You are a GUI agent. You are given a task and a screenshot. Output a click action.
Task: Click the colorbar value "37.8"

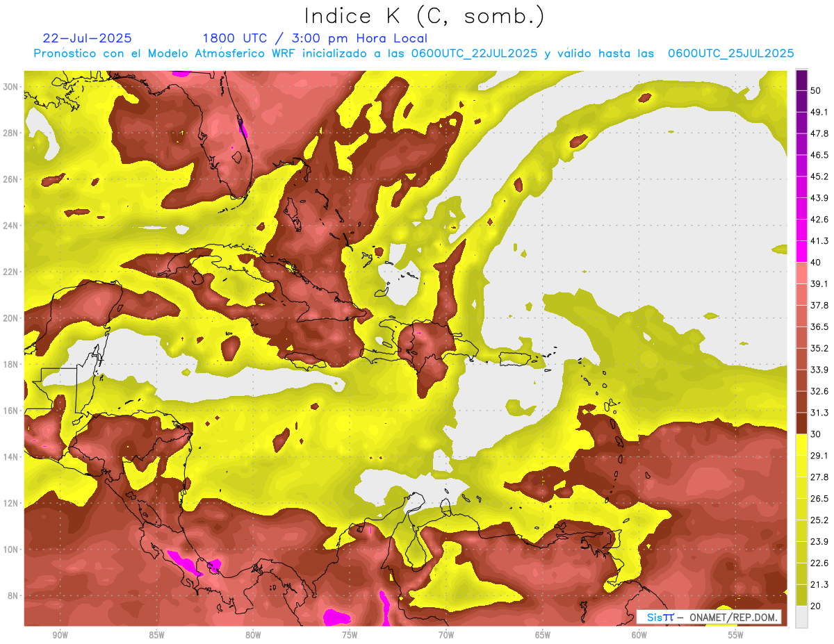click(819, 305)
